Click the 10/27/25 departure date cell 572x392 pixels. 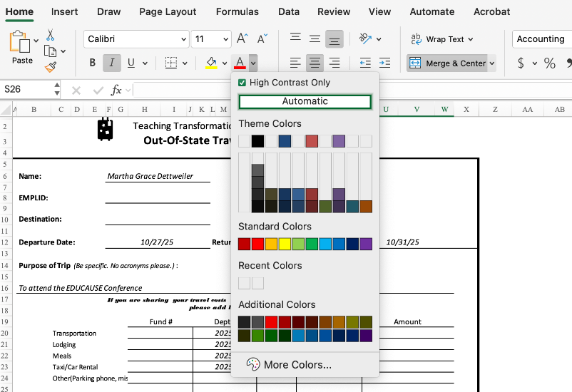coord(157,242)
